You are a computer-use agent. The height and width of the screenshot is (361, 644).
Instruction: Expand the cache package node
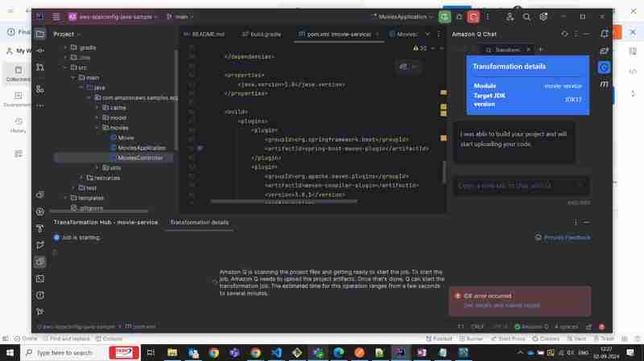click(x=97, y=108)
